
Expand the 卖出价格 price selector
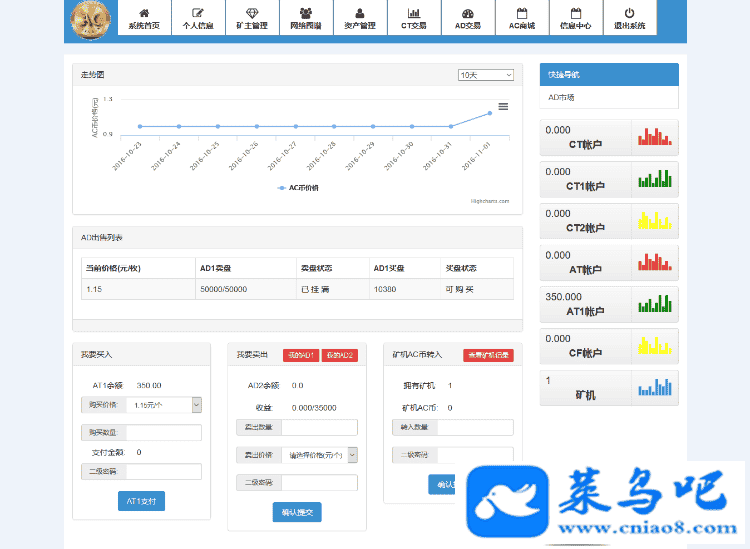[x=318, y=455]
